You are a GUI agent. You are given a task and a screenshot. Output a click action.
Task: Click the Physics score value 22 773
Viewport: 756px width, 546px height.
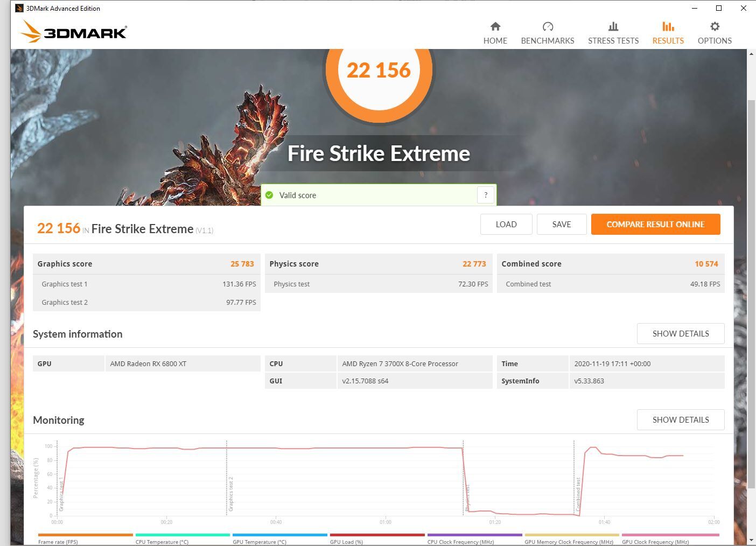coord(474,264)
